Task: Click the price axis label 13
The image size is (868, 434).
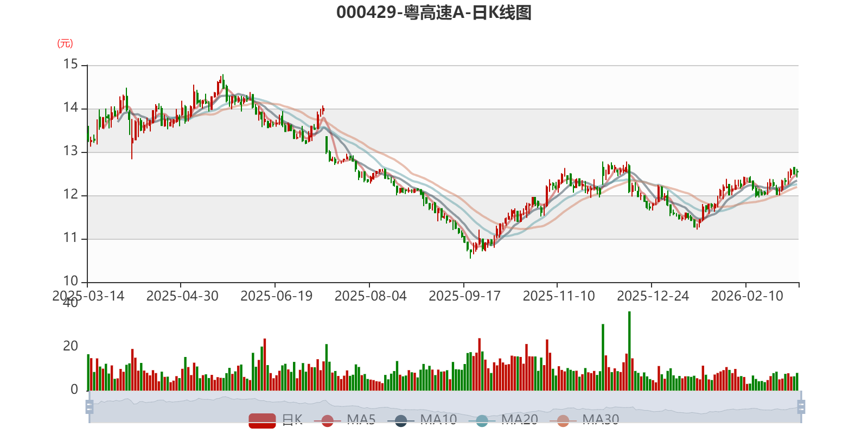Action: [71, 151]
